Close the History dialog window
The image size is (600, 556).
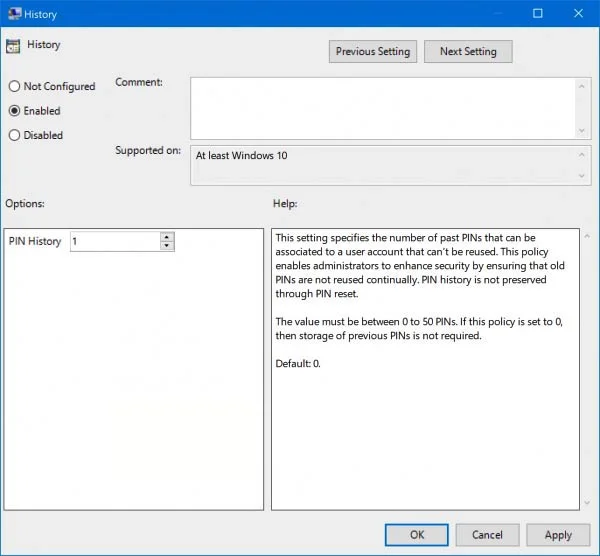tap(578, 13)
